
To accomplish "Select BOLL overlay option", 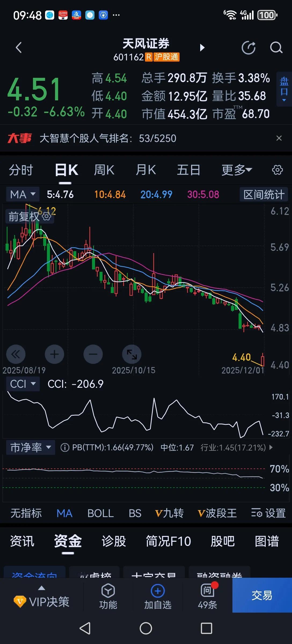I will pos(101,513).
